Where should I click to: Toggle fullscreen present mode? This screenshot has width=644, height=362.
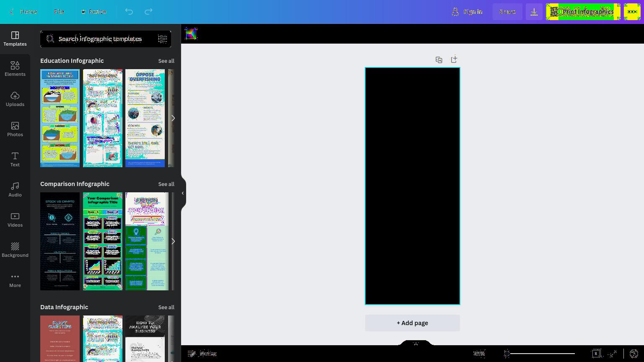613,354
